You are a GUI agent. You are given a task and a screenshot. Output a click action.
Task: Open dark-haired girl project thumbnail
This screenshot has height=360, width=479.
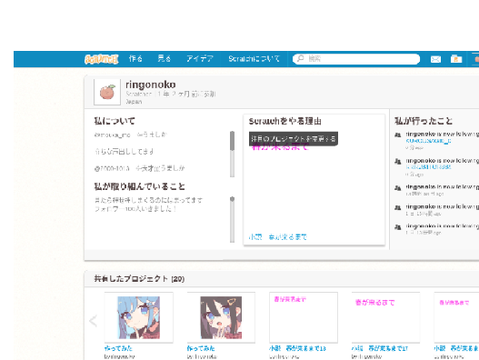tap(221, 318)
